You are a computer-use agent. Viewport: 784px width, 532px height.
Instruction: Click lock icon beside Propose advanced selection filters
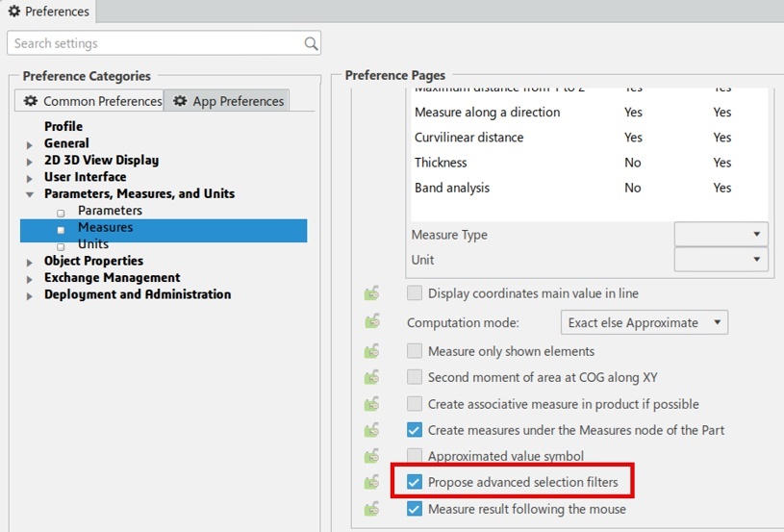click(x=371, y=482)
